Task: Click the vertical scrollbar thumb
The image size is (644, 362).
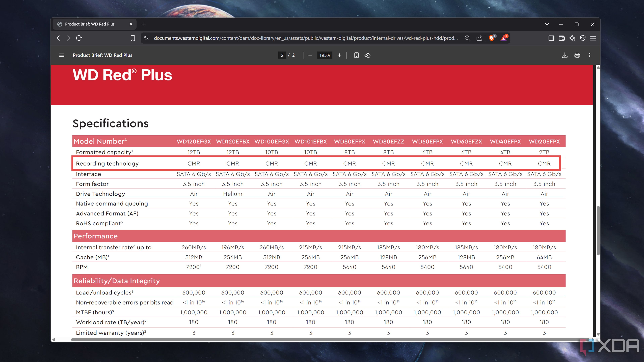Action: coord(598,230)
